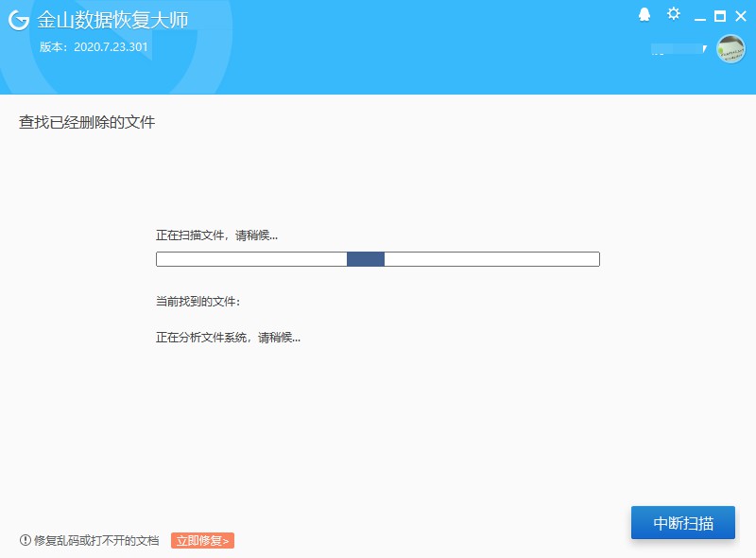This screenshot has width=756, height=558.
Task: Open the username menu next to avatar
Action: coord(676,48)
